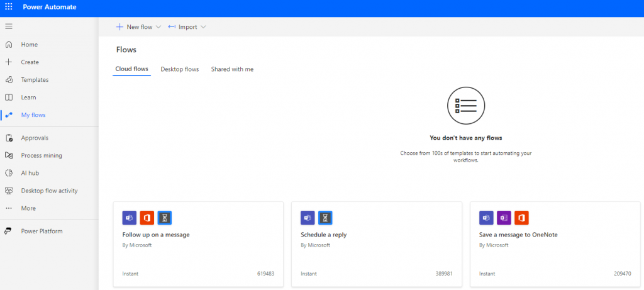Click the Create plus icon in sidebar
644x290 pixels.
(x=9, y=62)
